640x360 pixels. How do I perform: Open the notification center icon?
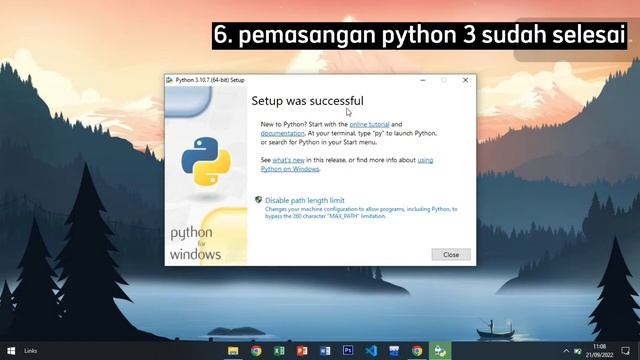pos(625,351)
